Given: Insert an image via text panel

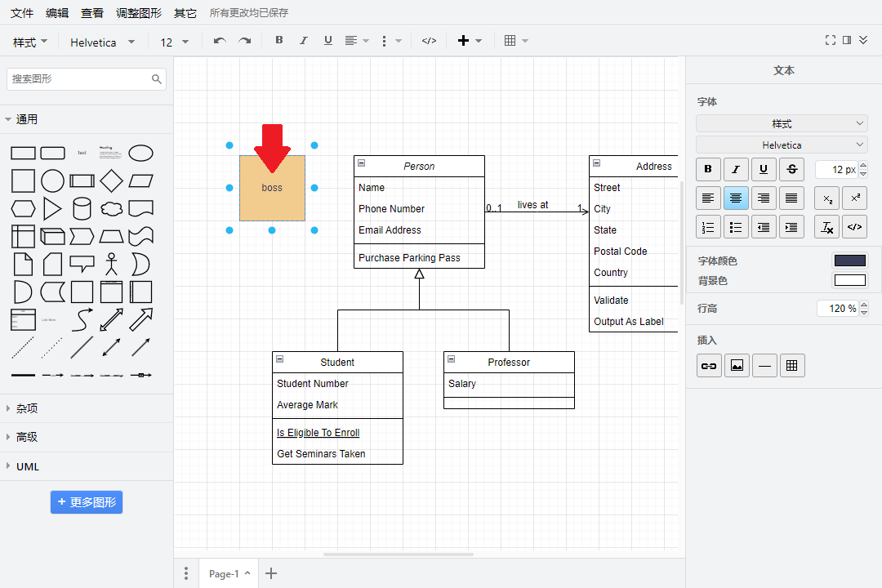Looking at the screenshot, I should (737, 366).
